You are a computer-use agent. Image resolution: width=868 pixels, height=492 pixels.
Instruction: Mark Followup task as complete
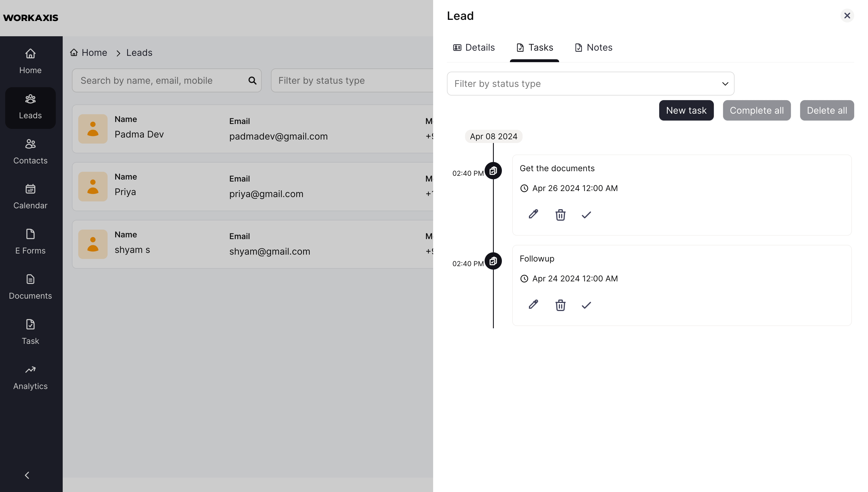click(x=586, y=305)
